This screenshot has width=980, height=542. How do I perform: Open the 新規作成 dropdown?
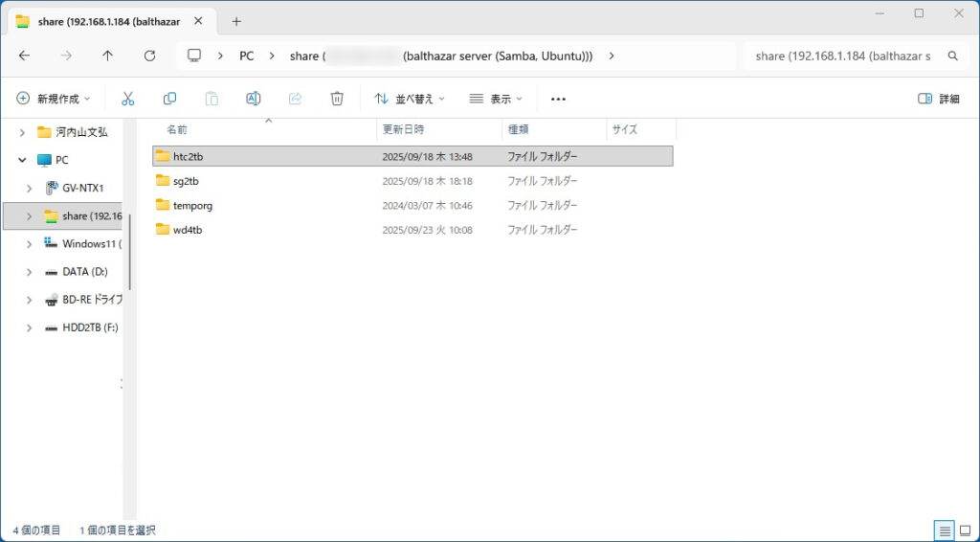pyautogui.click(x=54, y=99)
